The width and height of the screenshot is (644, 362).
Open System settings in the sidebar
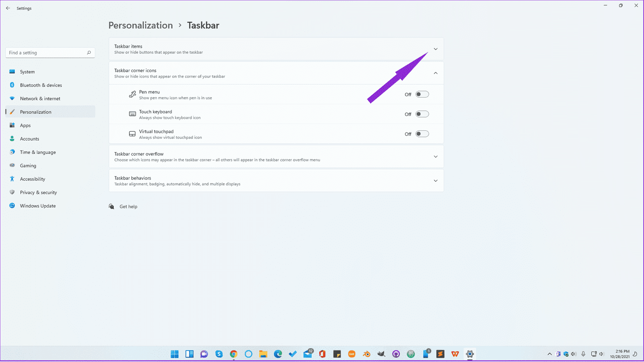point(50,72)
